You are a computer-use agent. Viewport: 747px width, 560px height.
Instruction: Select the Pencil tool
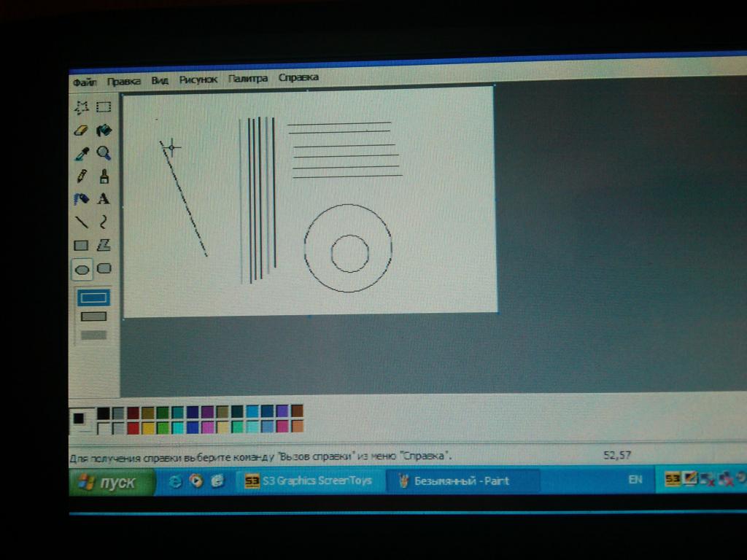click(81, 176)
